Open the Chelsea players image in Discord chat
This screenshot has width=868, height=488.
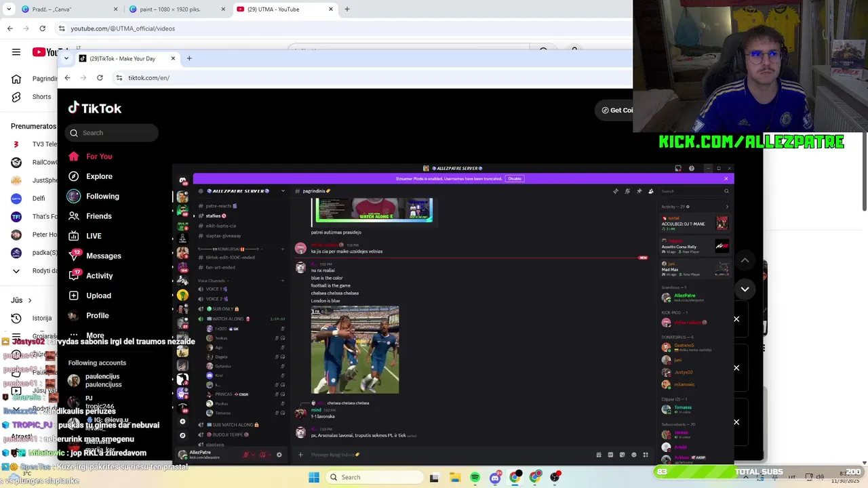(355, 350)
